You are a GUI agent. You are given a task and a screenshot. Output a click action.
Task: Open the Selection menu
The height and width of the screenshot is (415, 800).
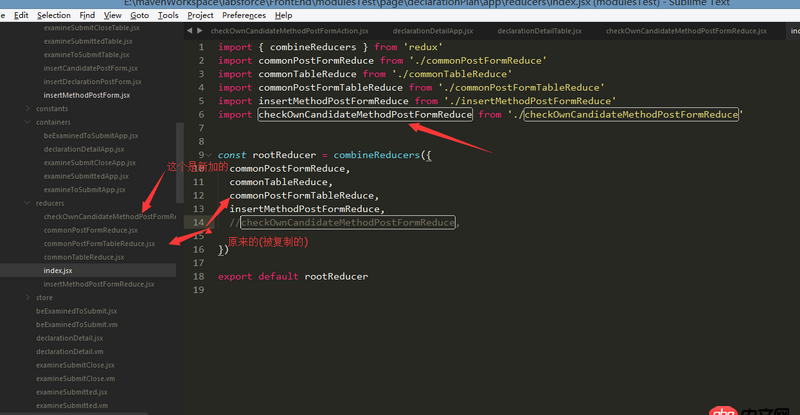click(x=54, y=16)
